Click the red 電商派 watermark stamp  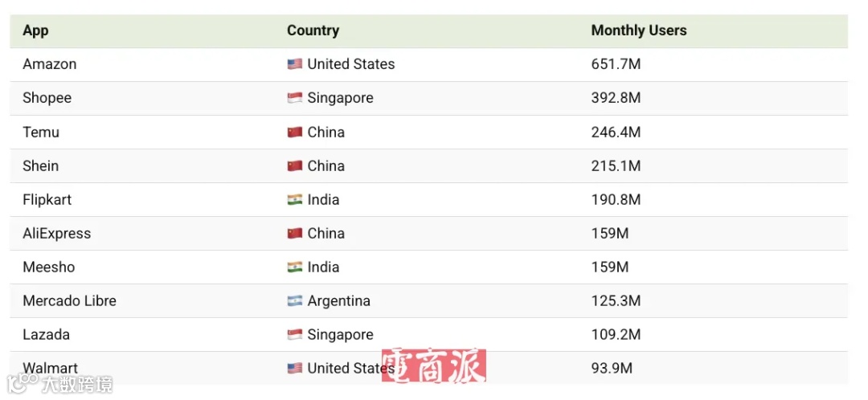434,365
